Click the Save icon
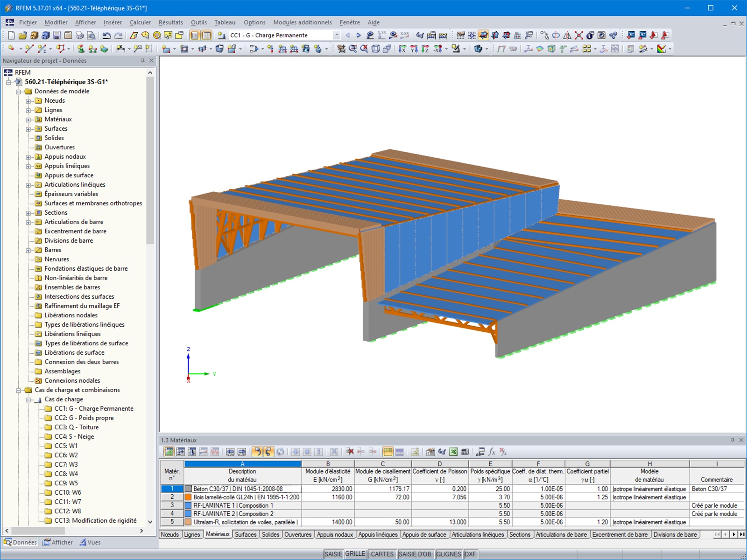 56,35
